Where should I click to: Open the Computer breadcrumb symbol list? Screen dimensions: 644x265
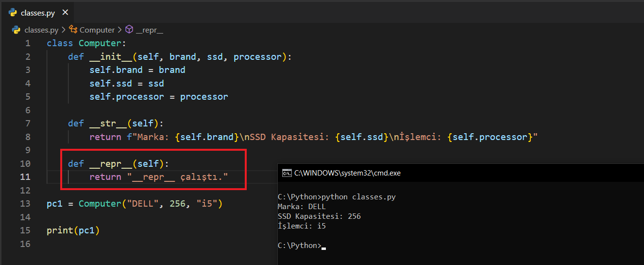pyautogui.click(x=97, y=30)
